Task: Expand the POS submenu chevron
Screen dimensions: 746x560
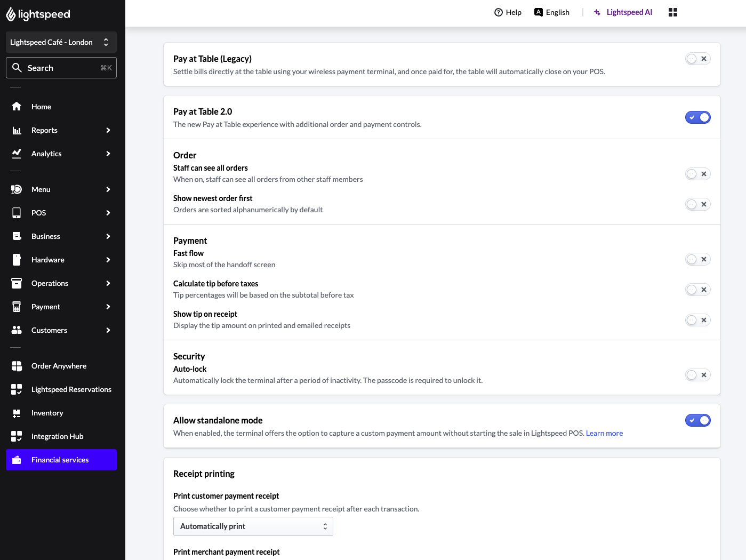Action: pos(108,213)
